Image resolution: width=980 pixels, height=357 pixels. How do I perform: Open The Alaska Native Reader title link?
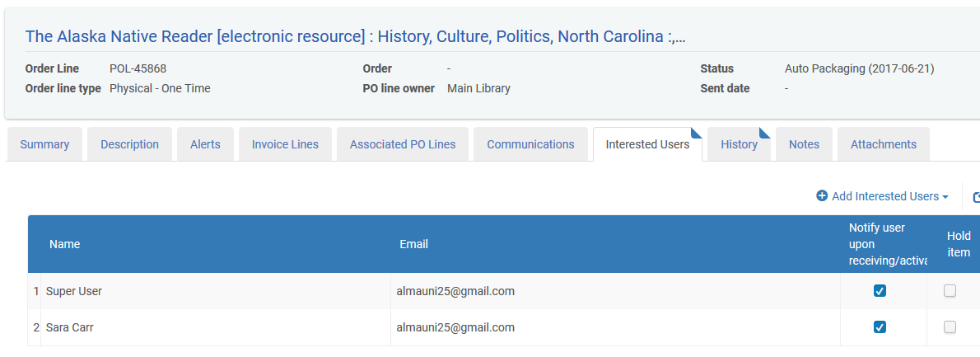tap(355, 36)
